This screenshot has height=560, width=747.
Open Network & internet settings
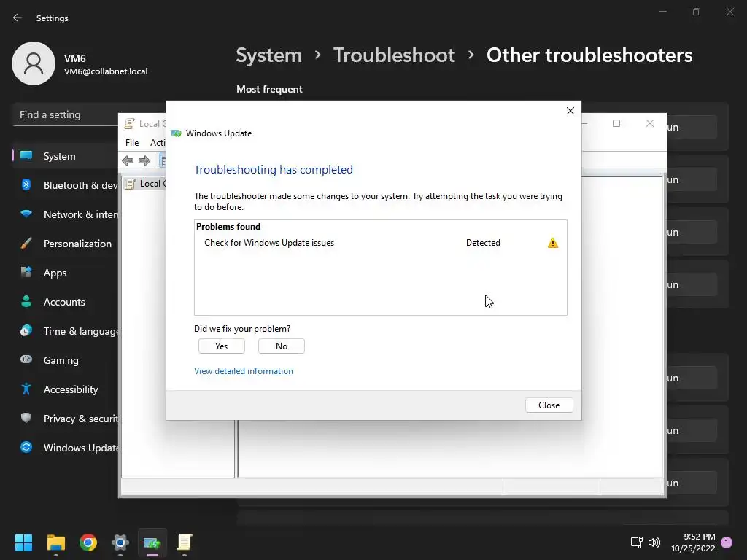click(65, 214)
